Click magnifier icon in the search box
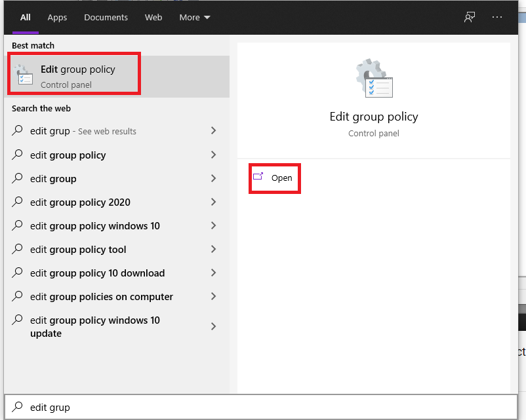Image resolution: width=526 pixels, height=420 pixels. click(x=18, y=407)
